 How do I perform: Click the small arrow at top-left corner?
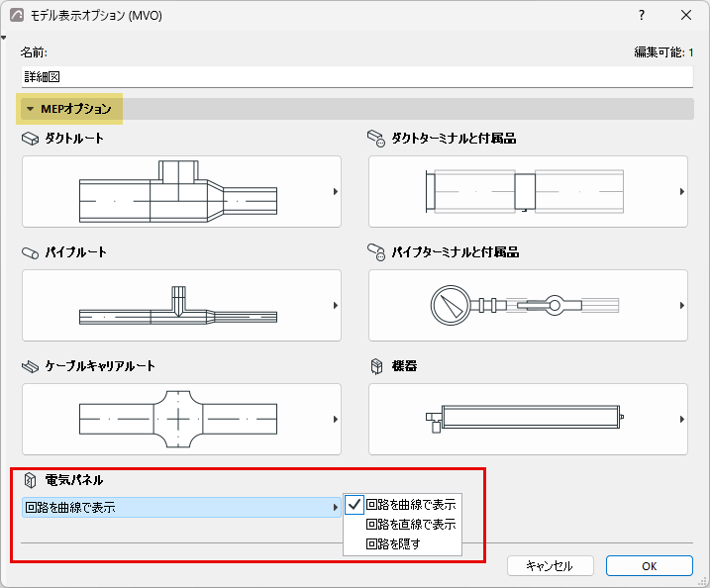coord(4,38)
